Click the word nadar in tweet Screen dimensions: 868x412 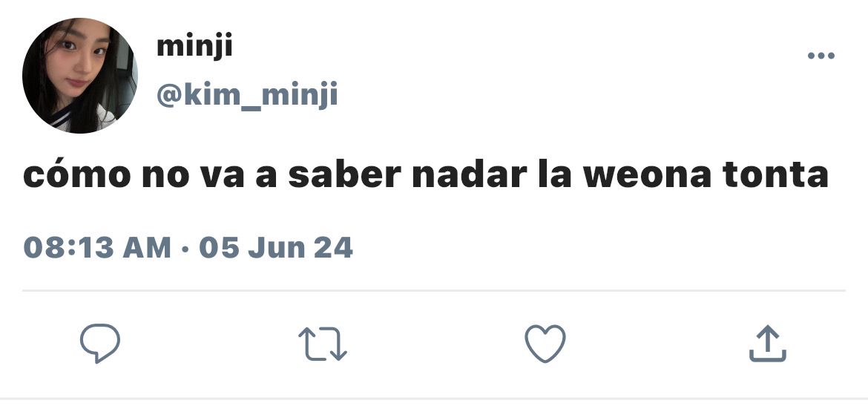(x=470, y=175)
